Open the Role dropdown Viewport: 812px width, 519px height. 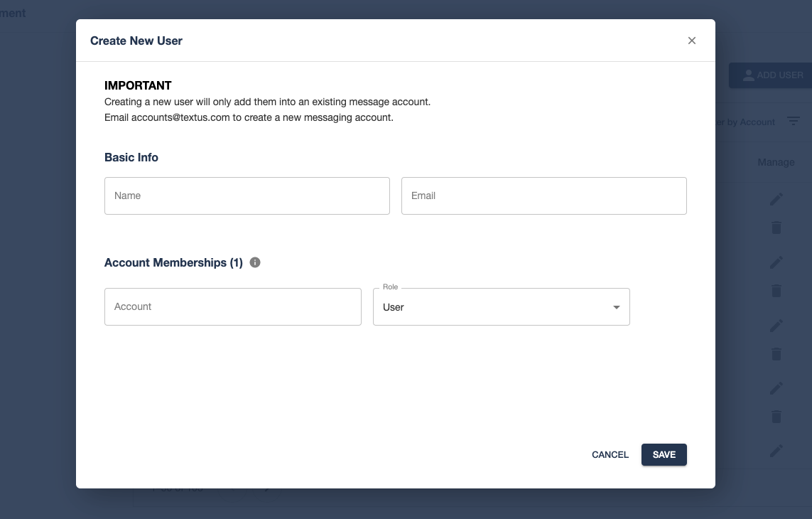click(501, 306)
